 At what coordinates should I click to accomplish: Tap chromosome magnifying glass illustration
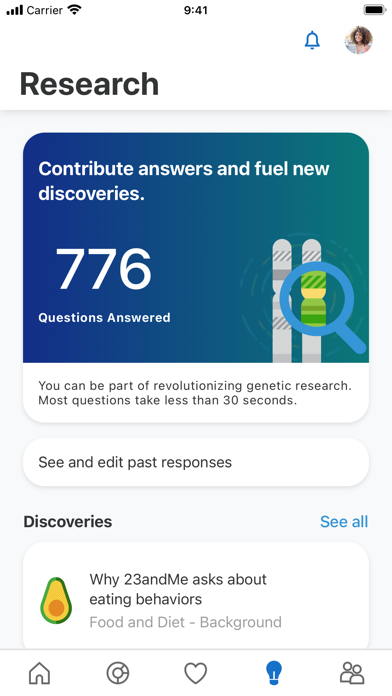coord(306,301)
